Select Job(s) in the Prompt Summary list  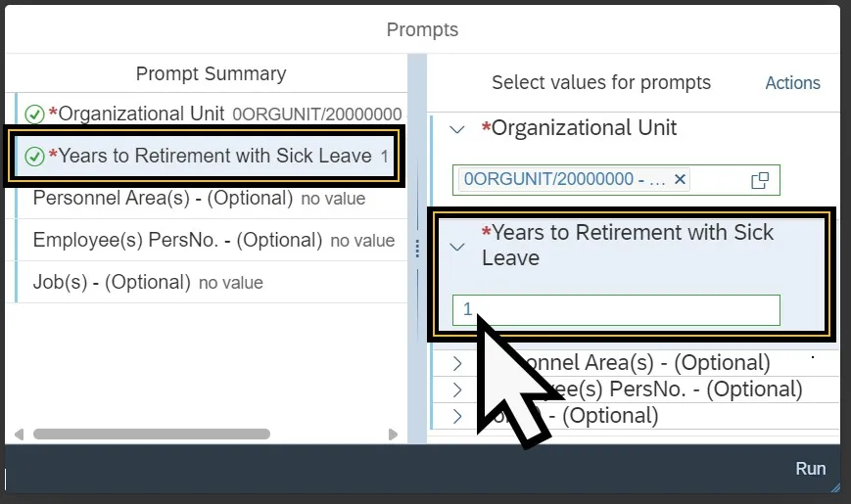pos(112,283)
